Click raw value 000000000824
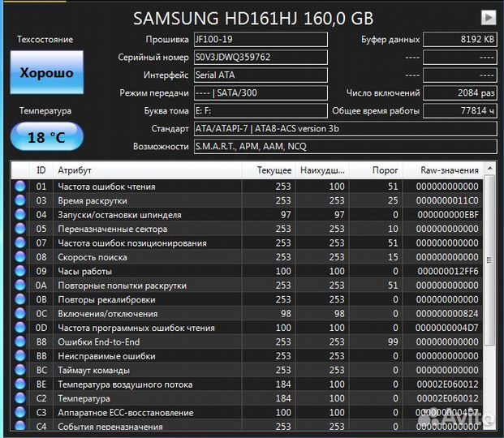The width and height of the screenshot is (504, 438). click(447, 314)
